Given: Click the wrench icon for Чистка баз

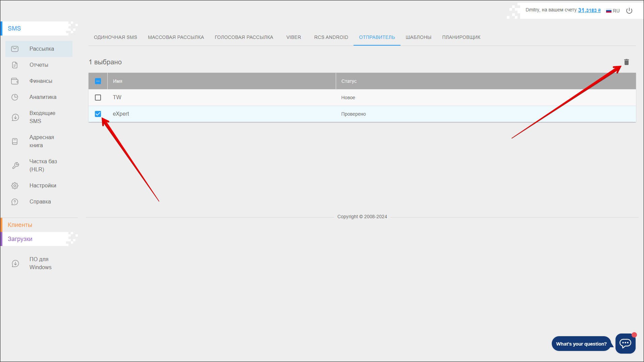Looking at the screenshot, I should coord(15,166).
